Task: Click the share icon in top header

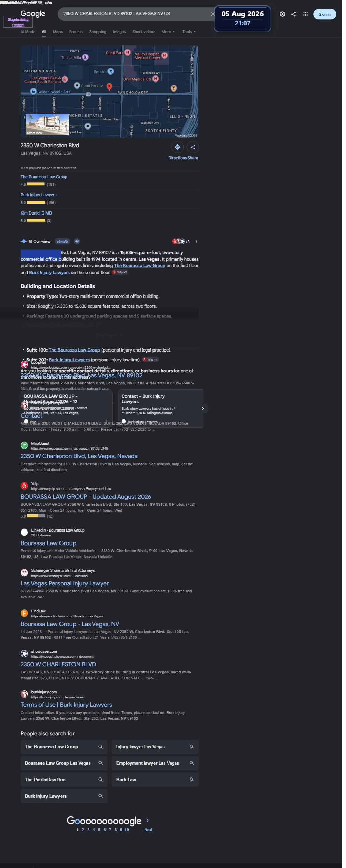Action: (x=294, y=14)
